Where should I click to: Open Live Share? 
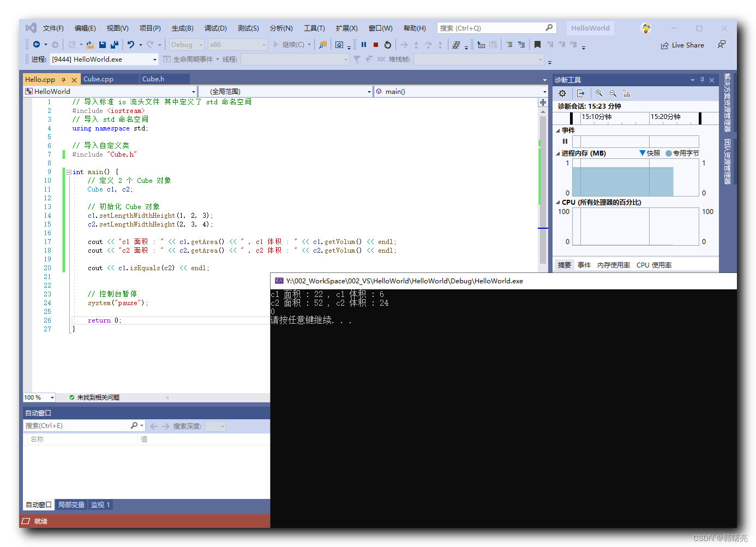(682, 45)
